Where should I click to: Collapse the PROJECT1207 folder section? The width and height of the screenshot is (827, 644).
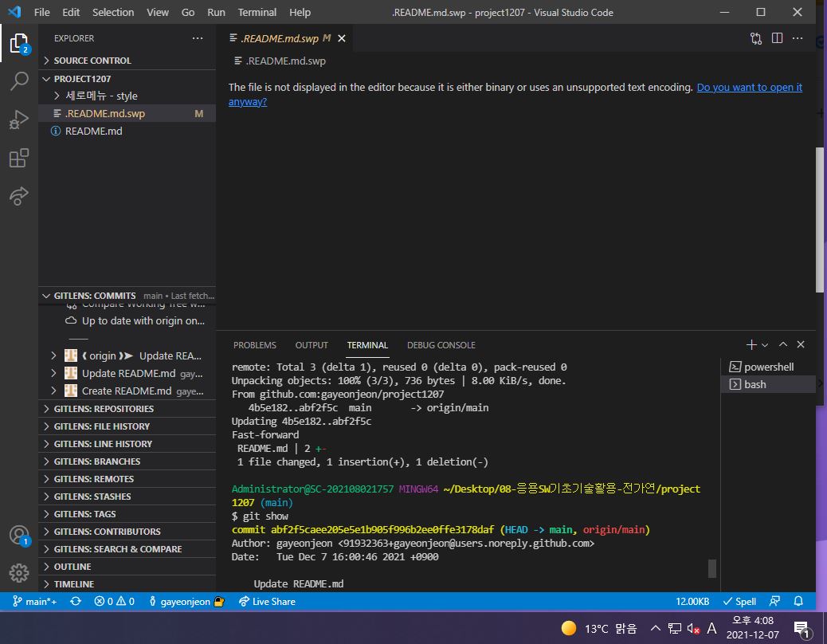pyautogui.click(x=127, y=79)
